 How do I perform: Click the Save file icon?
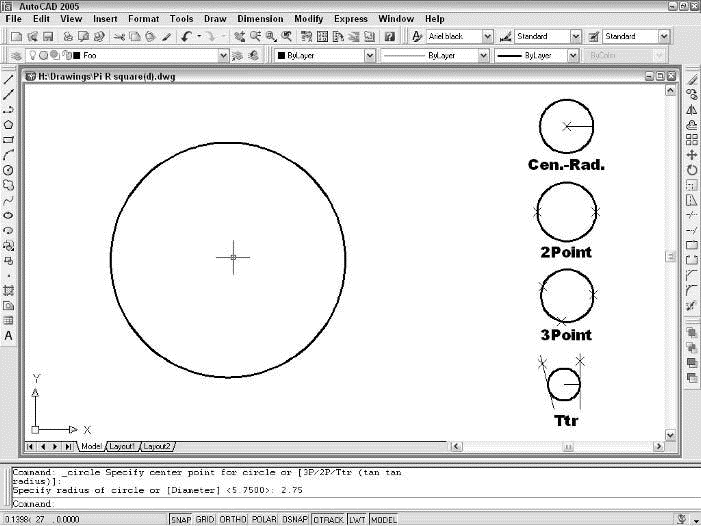point(46,36)
